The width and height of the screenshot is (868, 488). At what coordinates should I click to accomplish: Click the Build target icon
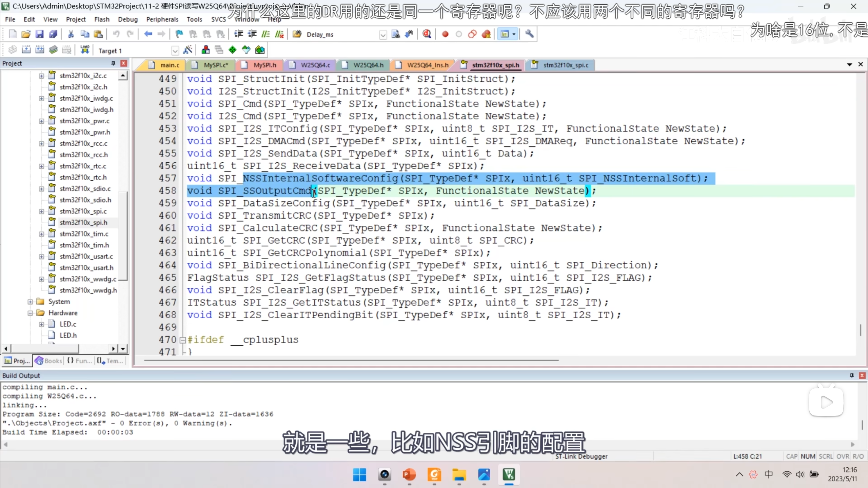point(26,50)
